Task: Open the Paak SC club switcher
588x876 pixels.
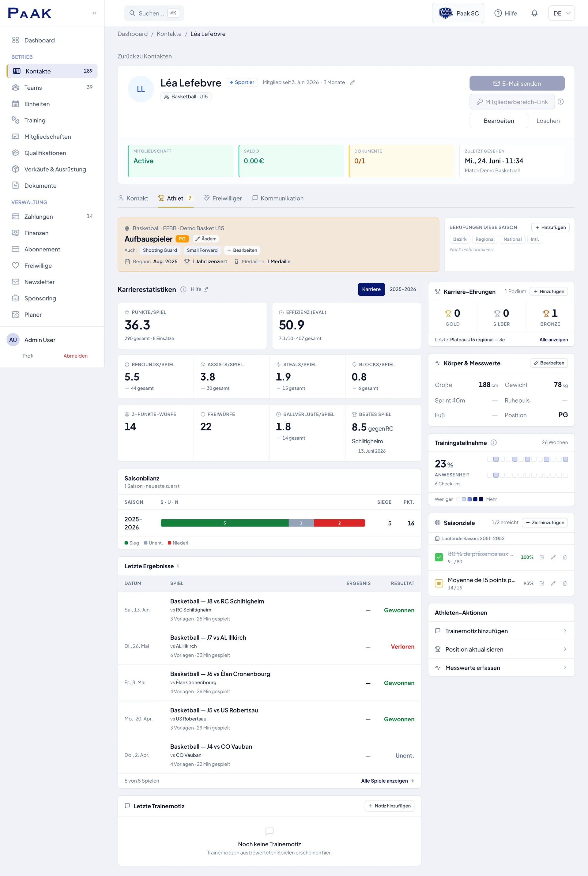Action: 458,13
